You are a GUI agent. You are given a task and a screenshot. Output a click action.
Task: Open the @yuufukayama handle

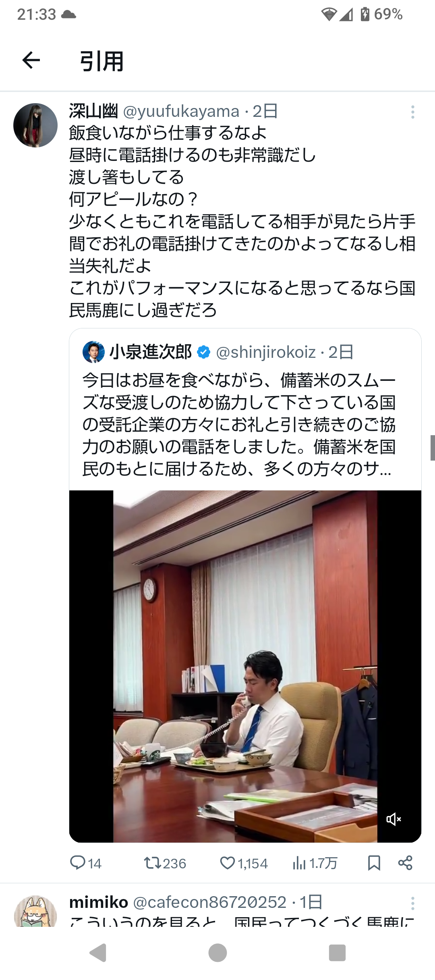181,111
